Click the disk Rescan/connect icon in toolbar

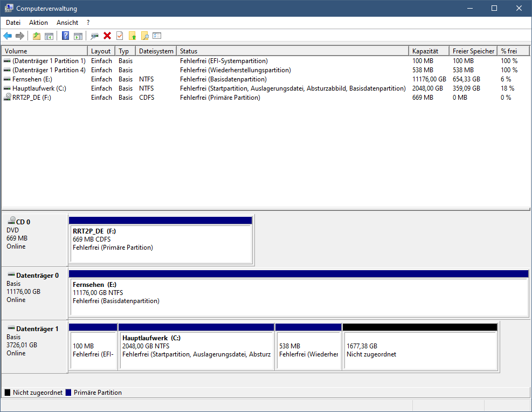pos(95,36)
